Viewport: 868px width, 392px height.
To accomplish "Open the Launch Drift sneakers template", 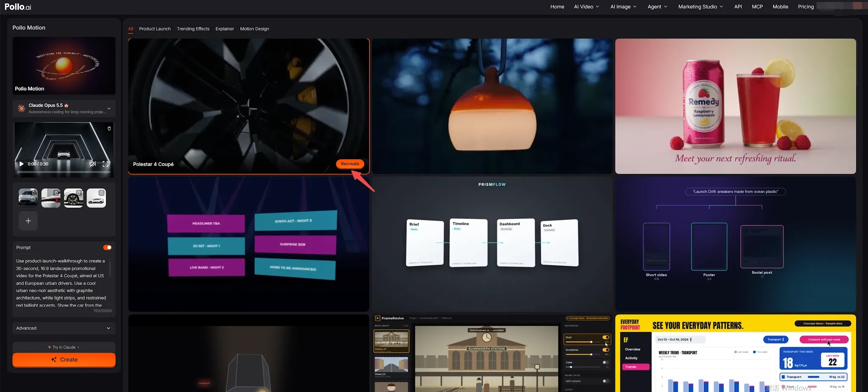I will click(735, 244).
